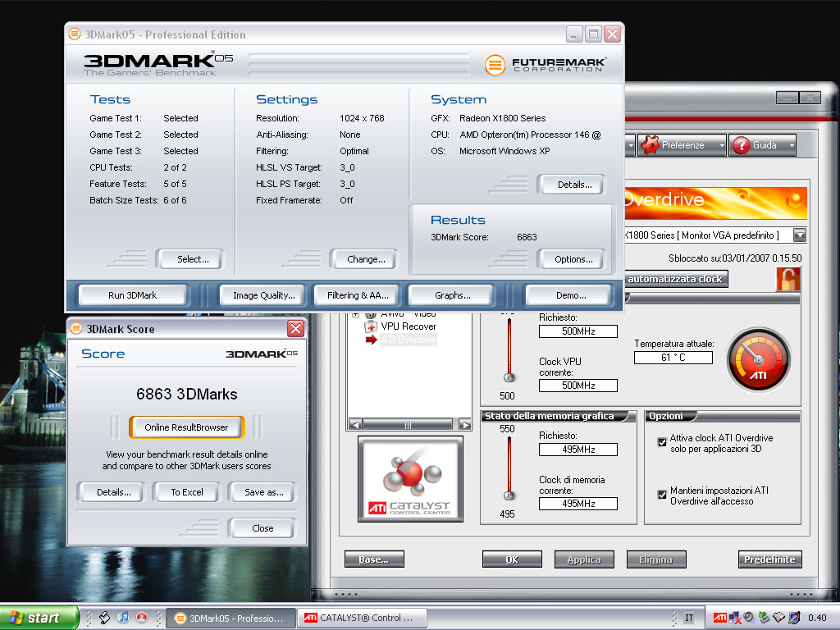Click the ATI temperature gauge icon
This screenshot has height=630, width=840.
click(x=759, y=361)
